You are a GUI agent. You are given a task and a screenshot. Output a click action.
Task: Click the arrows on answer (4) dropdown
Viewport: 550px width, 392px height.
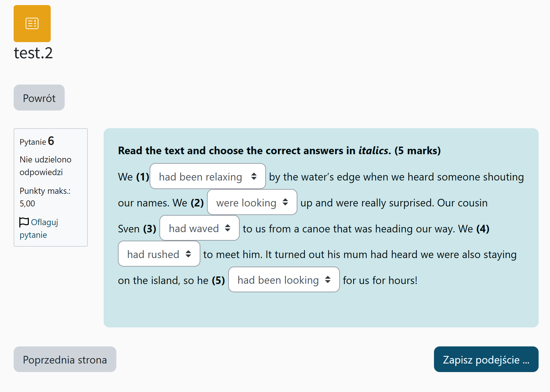pos(188,254)
